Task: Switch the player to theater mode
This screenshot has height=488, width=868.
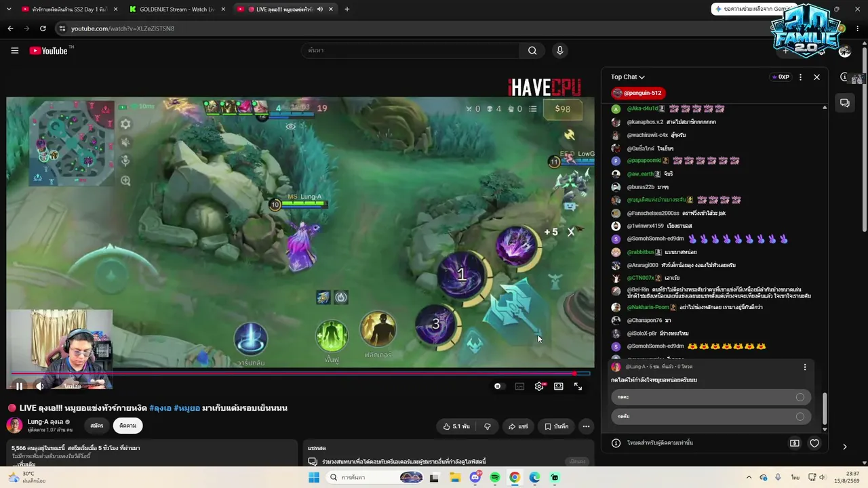Action: [x=559, y=386]
